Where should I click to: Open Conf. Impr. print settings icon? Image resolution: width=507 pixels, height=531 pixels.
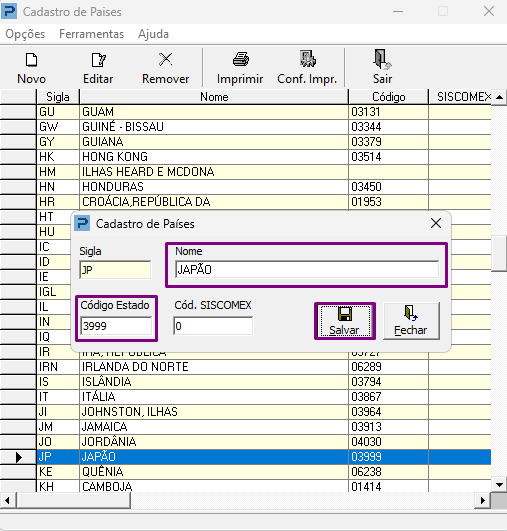coord(307,59)
